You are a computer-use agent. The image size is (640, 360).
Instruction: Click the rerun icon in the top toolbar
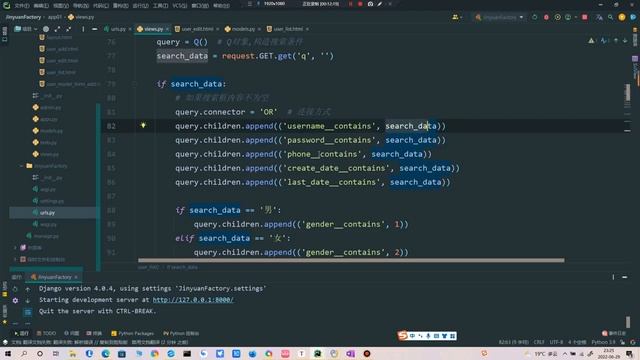(535, 17)
